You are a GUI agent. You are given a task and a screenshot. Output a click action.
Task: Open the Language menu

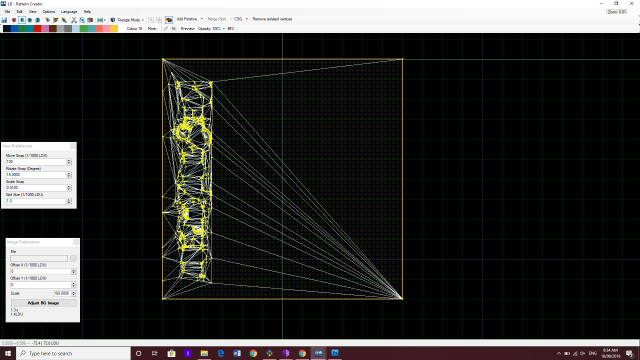click(69, 12)
